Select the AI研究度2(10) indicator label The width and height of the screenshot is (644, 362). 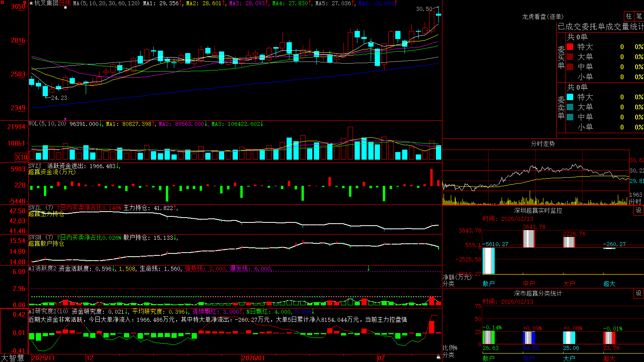(x=48, y=311)
